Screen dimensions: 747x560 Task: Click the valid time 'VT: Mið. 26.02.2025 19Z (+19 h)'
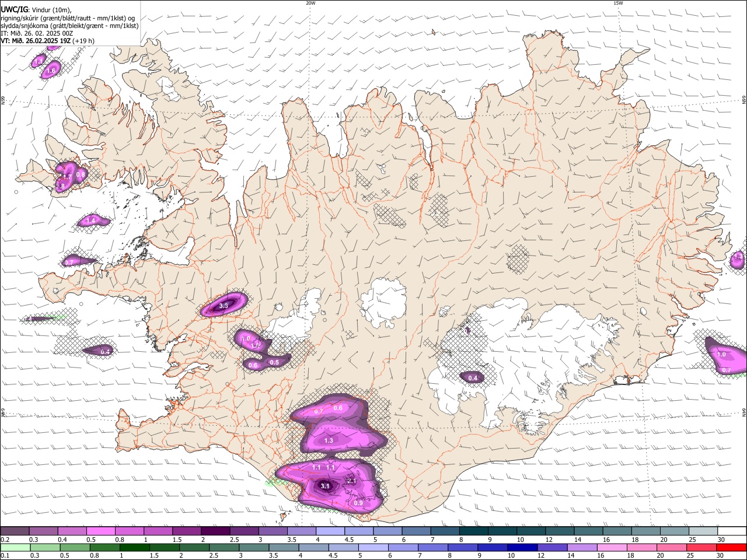coord(47,41)
